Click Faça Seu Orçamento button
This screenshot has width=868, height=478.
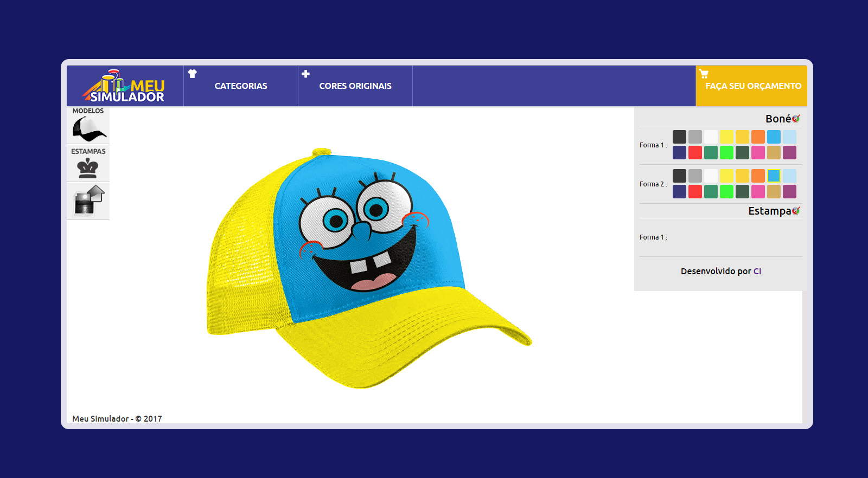tap(751, 86)
